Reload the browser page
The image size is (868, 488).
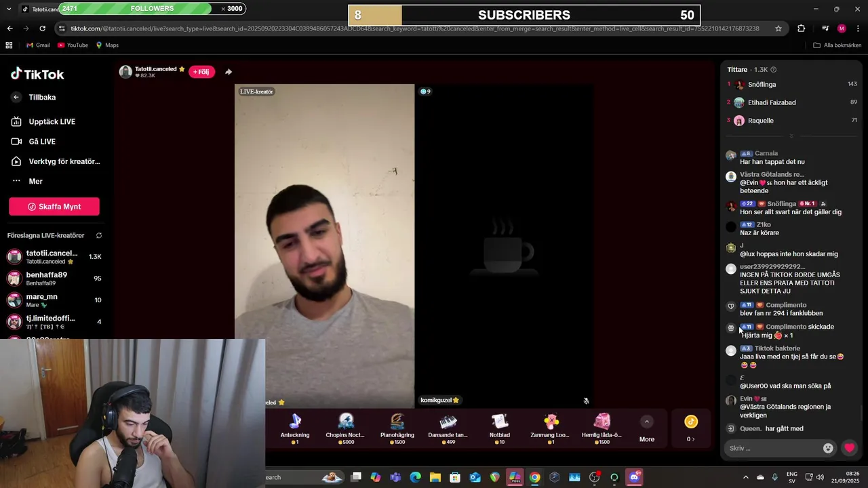42,28
